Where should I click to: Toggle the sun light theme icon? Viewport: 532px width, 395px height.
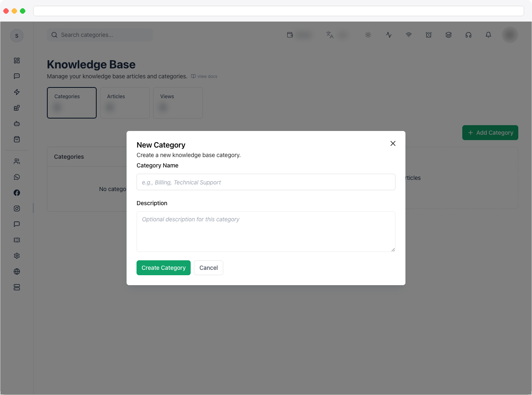[368, 35]
